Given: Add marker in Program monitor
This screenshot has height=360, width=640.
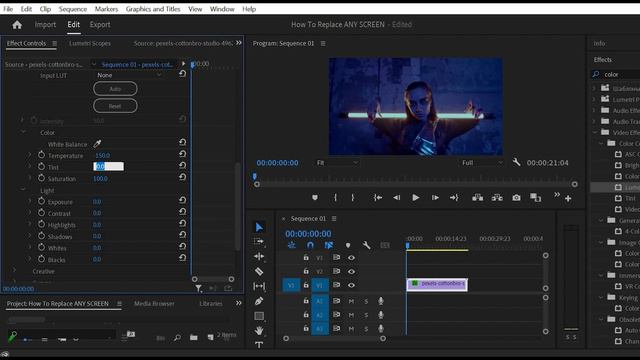Looking at the screenshot, I should [315, 198].
